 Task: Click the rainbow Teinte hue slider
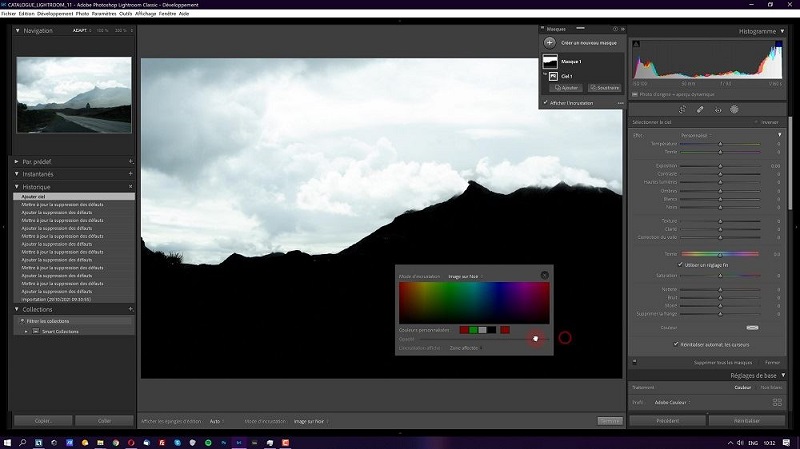click(720, 254)
